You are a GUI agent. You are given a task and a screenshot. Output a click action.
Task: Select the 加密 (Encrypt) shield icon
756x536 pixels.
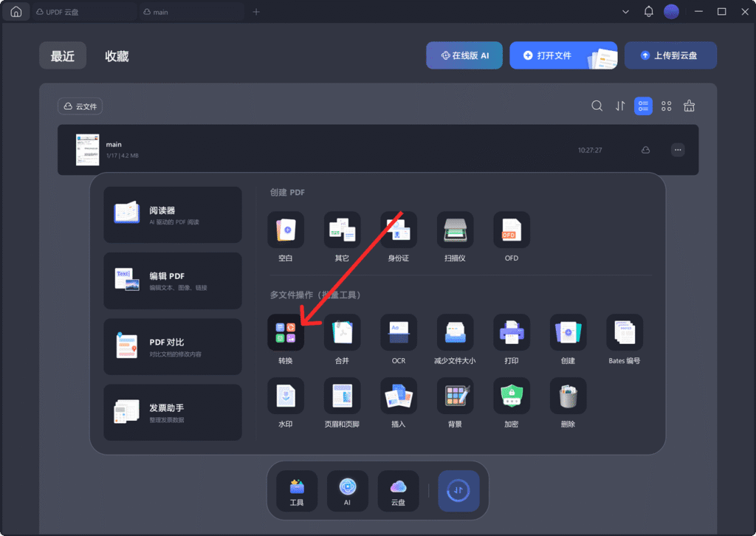[512, 396]
